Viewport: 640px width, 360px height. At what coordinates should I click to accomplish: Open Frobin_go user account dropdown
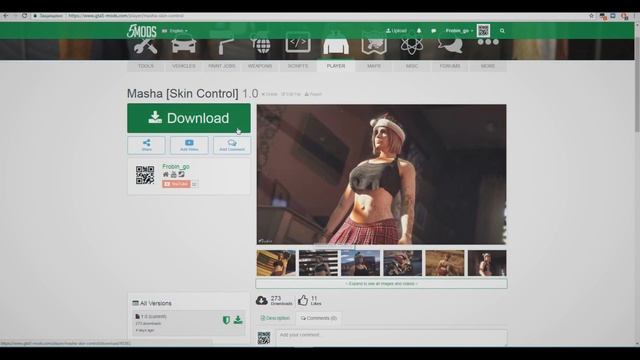(x=459, y=31)
